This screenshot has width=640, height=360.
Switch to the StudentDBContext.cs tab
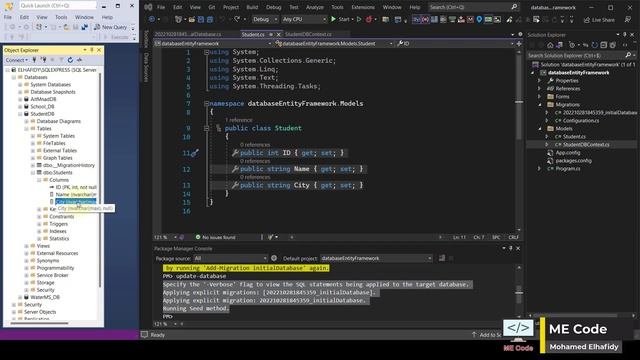click(x=308, y=34)
